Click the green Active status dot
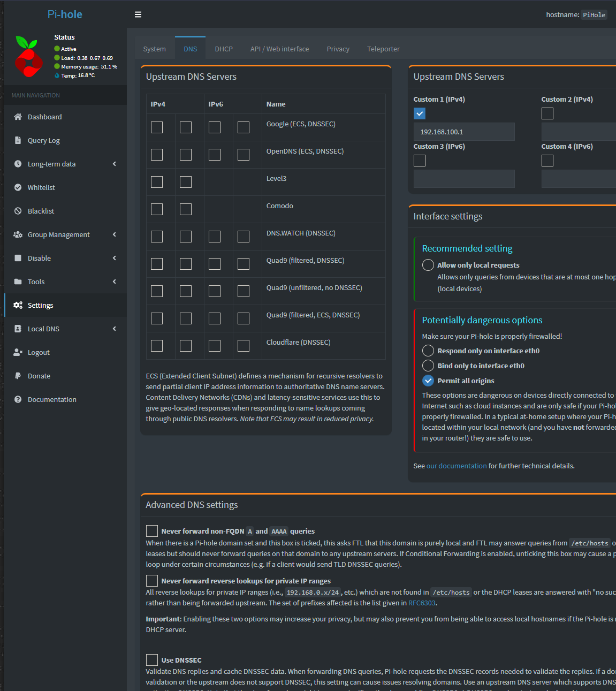 tap(57, 49)
